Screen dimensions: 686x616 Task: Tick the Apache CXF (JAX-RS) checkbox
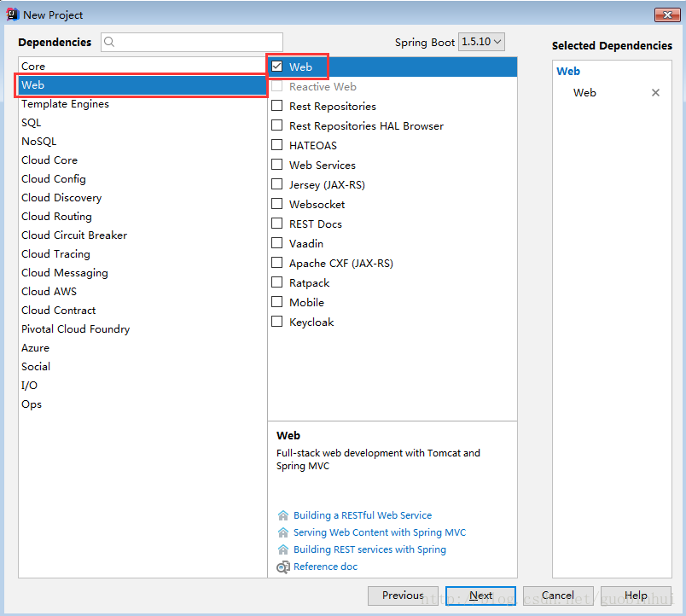[x=277, y=263]
